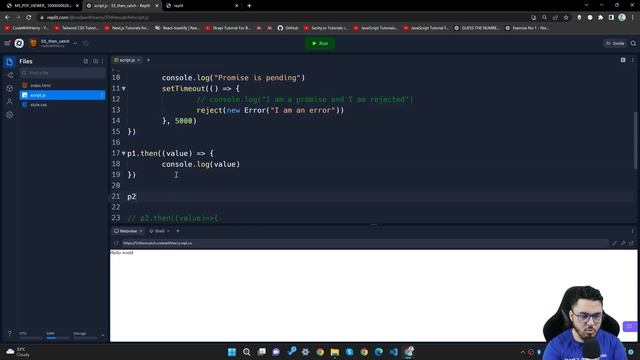Switch to the MS_PDF_VIEWER browser tab
The width and height of the screenshot is (640, 360).
pyautogui.click(x=42, y=6)
